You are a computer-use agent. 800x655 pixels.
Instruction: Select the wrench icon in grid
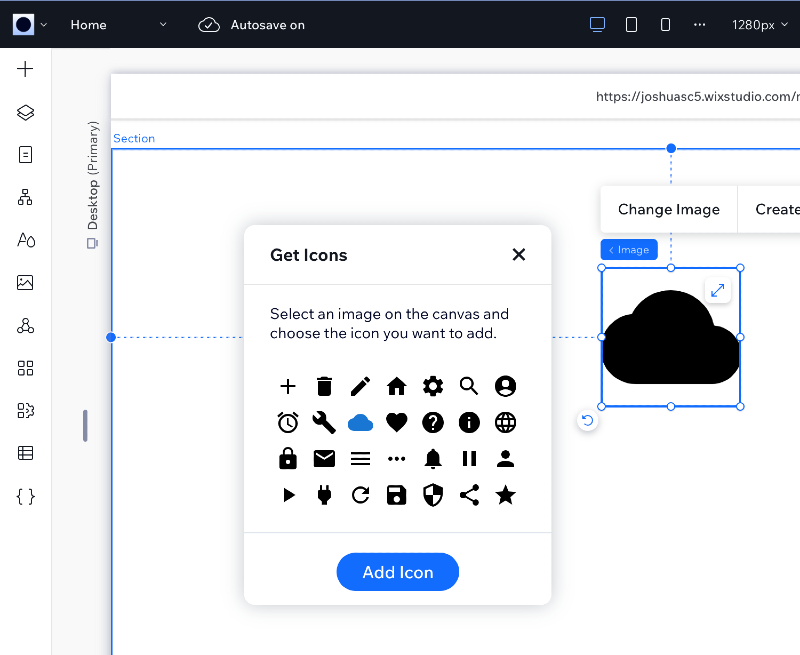tap(324, 422)
